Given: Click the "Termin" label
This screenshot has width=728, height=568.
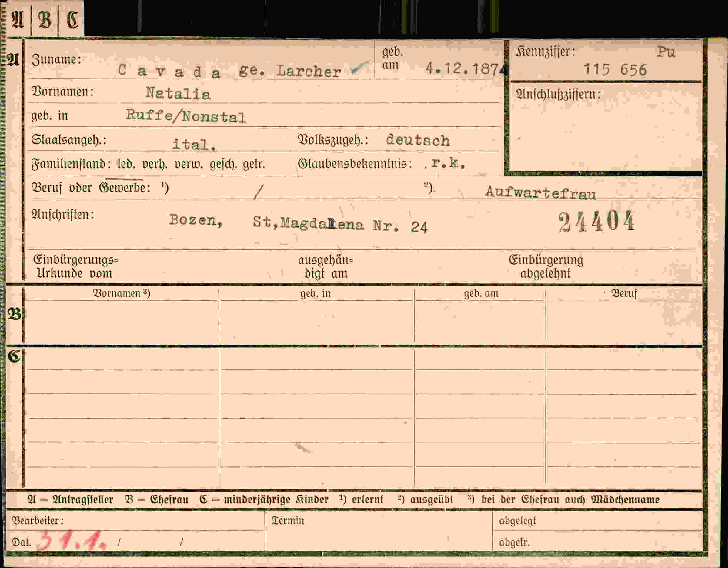Looking at the screenshot, I should click(x=288, y=521).
